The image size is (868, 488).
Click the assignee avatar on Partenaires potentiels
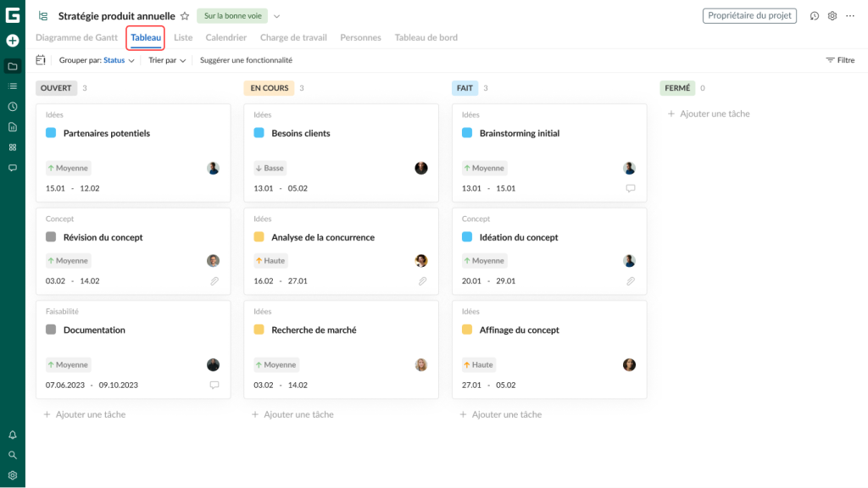click(x=213, y=169)
